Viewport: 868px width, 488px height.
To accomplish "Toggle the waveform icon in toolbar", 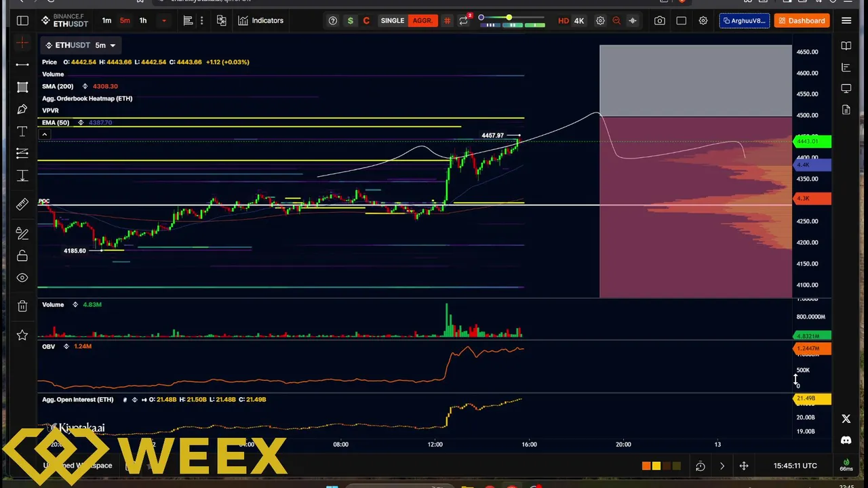I will [x=633, y=20].
